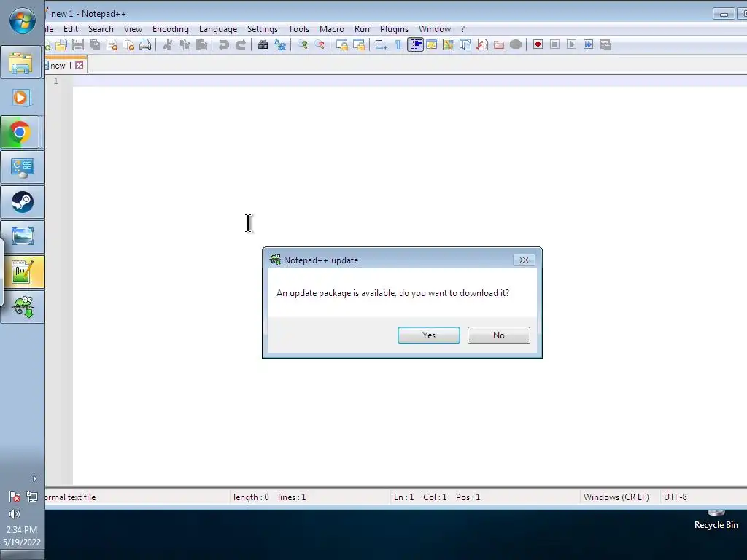The image size is (747, 560).
Task: Click the Undo arrow icon
Action: [x=223, y=44]
